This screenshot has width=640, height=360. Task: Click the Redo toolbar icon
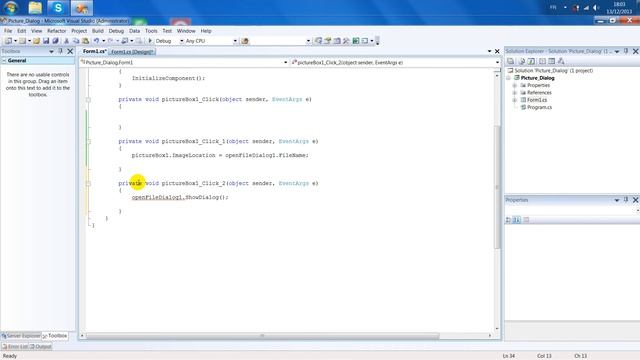pyautogui.click(x=111, y=41)
